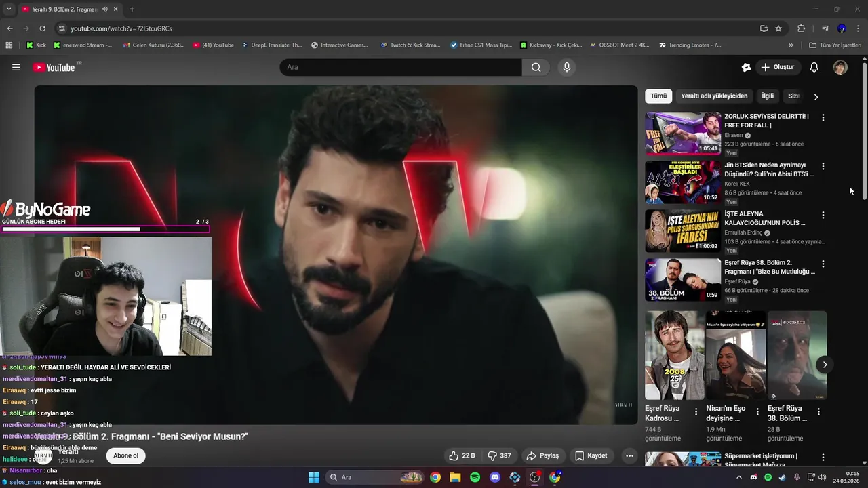Click the search magnifier button
The height and width of the screenshot is (488, 868).
[536, 67]
